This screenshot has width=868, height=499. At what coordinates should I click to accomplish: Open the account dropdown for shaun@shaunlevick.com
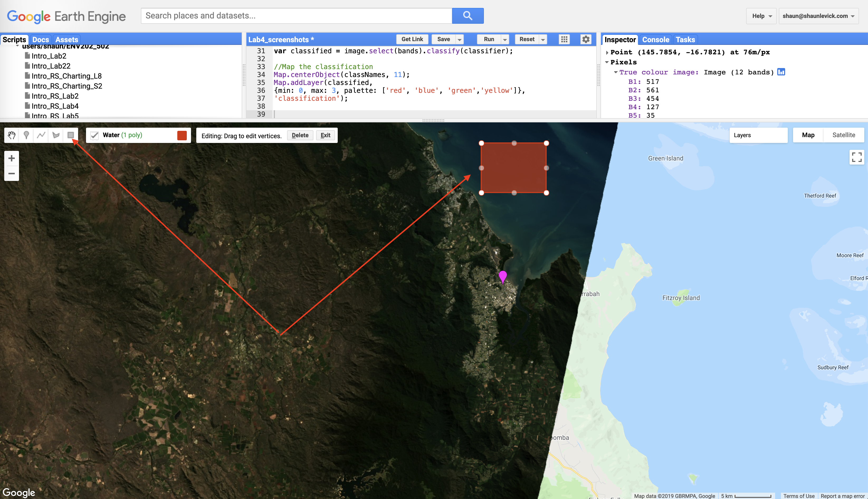[819, 16]
